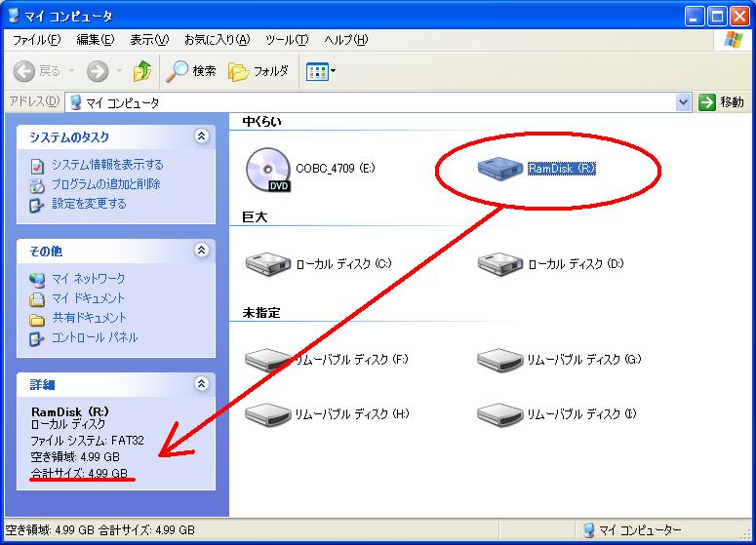Select リムーバブル ディスク (I:) icon
756x545 pixels.
pos(500,414)
